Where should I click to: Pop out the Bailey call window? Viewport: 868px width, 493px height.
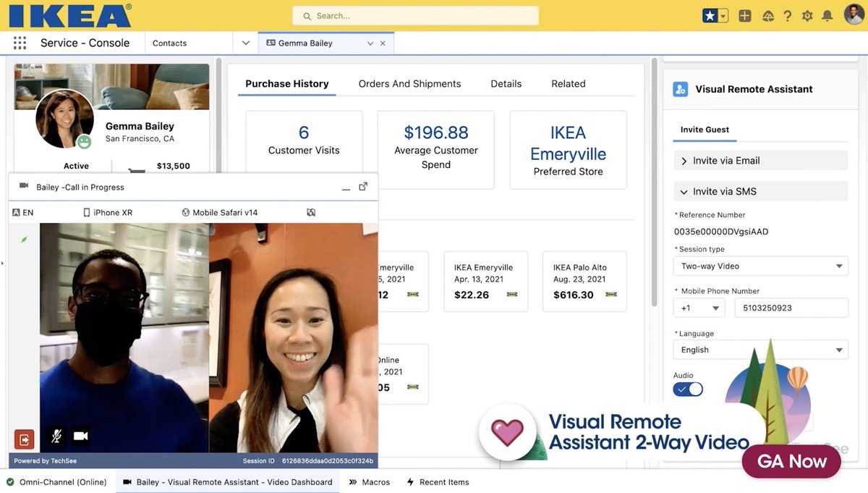tap(363, 187)
